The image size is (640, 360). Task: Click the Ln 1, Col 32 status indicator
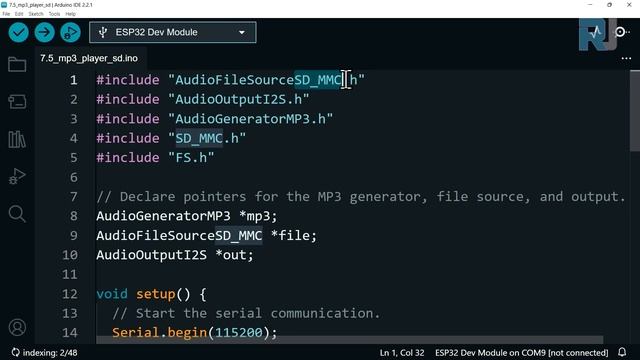point(402,353)
